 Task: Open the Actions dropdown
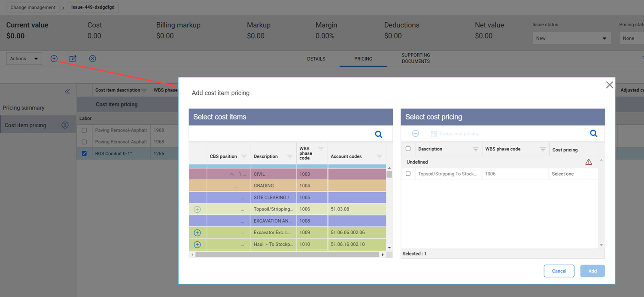(x=24, y=58)
